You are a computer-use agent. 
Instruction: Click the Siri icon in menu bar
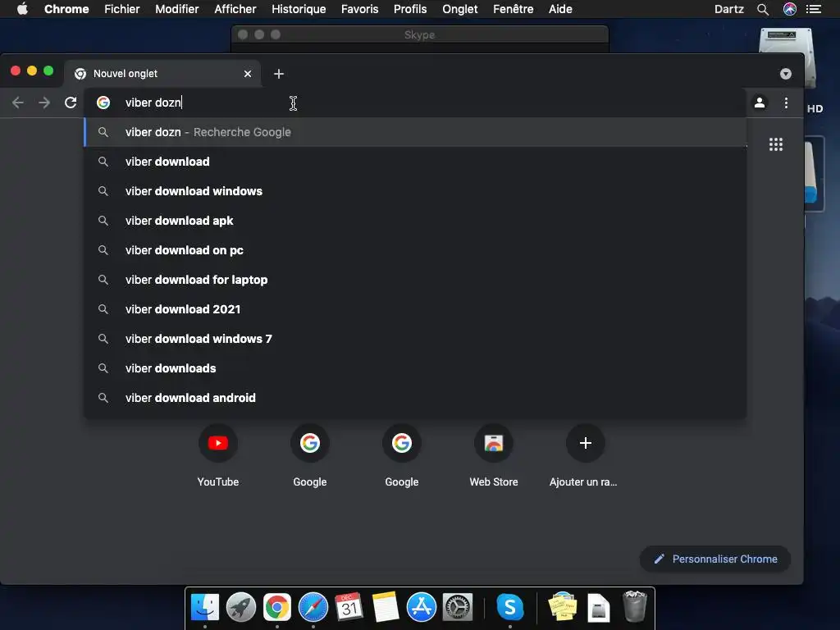(x=790, y=9)
